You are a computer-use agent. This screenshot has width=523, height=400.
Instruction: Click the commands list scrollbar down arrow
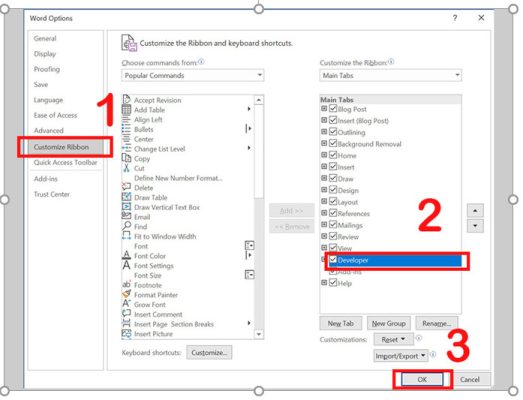click(x=259, y=334)
